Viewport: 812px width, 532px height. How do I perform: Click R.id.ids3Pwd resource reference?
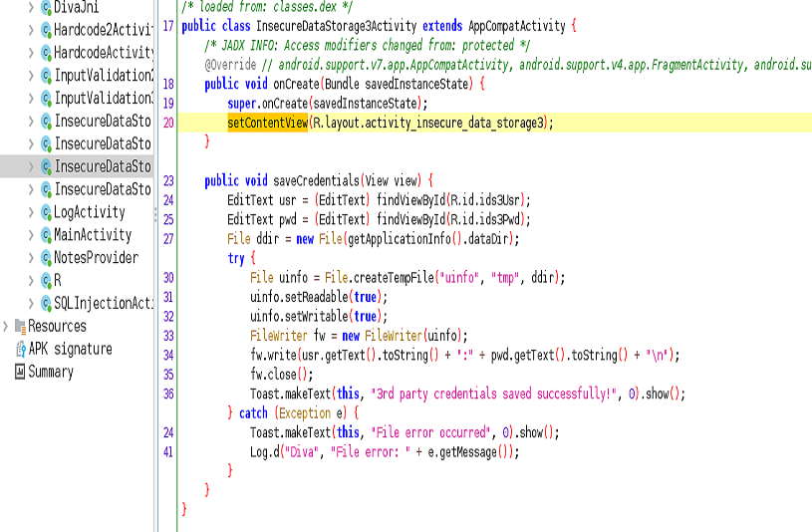click(485, 219)
